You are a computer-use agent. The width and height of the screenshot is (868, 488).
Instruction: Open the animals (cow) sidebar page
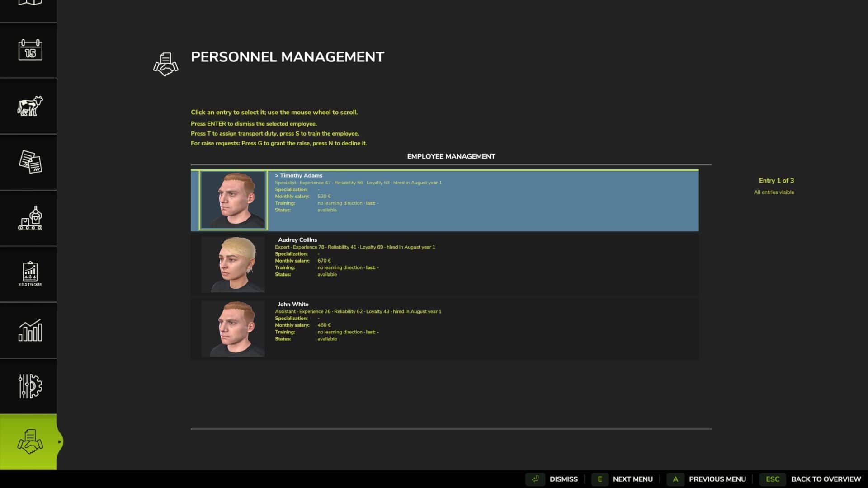click(x=30, y=106)
